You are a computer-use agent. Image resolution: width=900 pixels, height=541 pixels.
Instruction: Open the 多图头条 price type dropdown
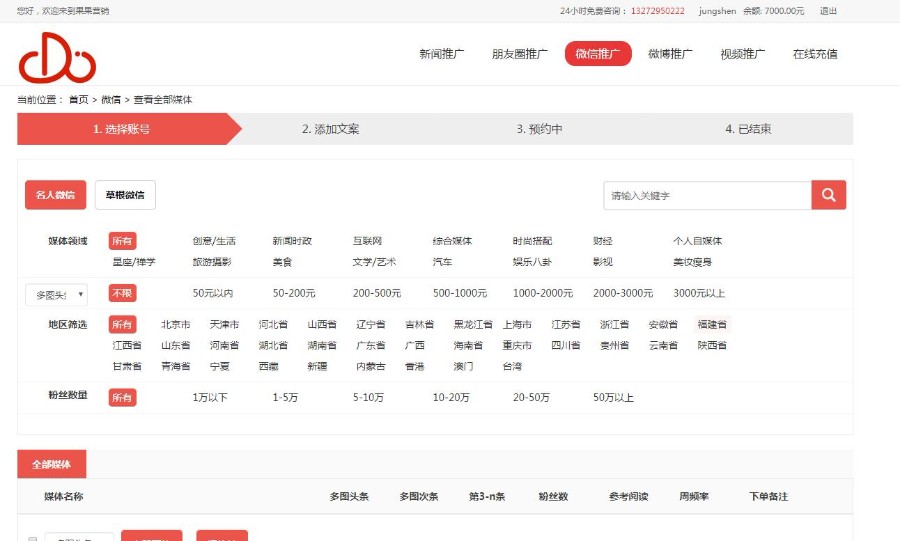pyautogui.click(x=56, y=295)
